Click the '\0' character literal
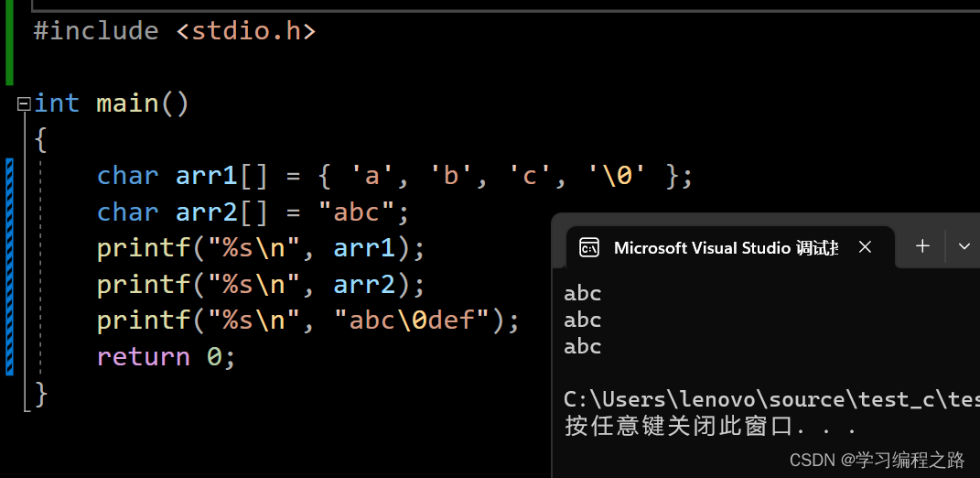980x478 pixels. coord(618,175)
